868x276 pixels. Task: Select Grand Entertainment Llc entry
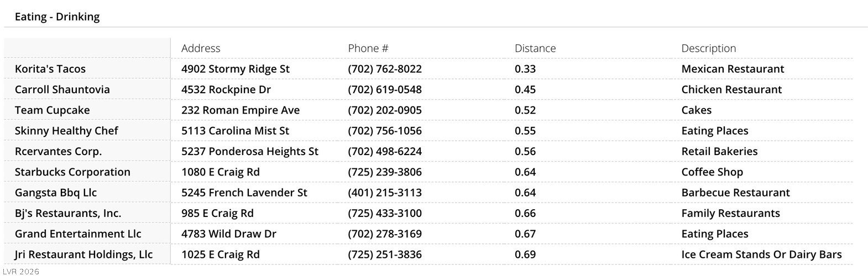78,234
